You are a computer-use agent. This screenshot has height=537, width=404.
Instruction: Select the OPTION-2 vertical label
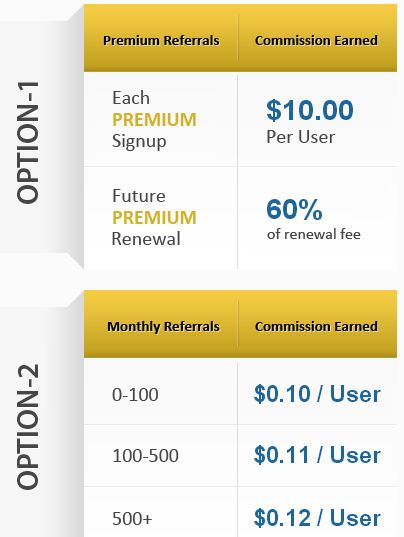[27, 427]
